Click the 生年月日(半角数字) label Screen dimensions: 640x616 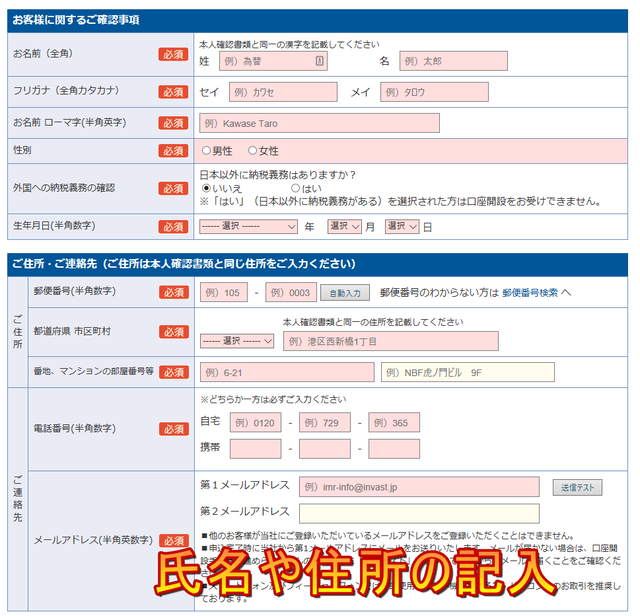click(54, 226)
